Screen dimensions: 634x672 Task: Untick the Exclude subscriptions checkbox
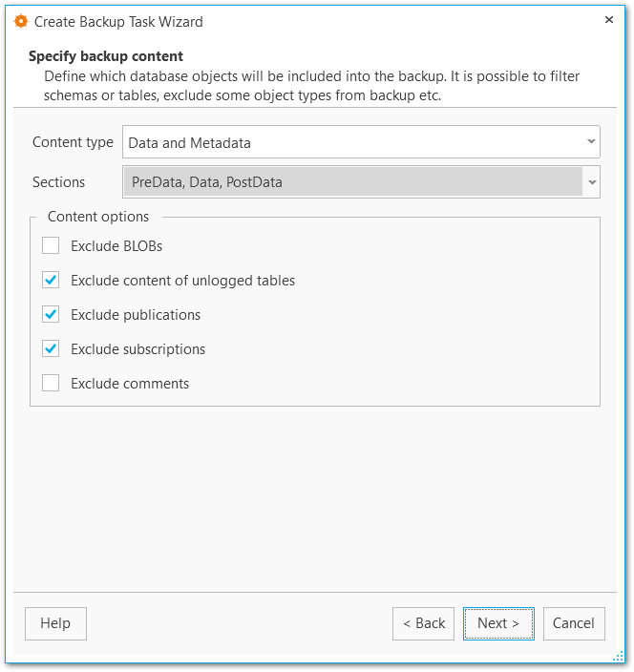tap(51, 349)
